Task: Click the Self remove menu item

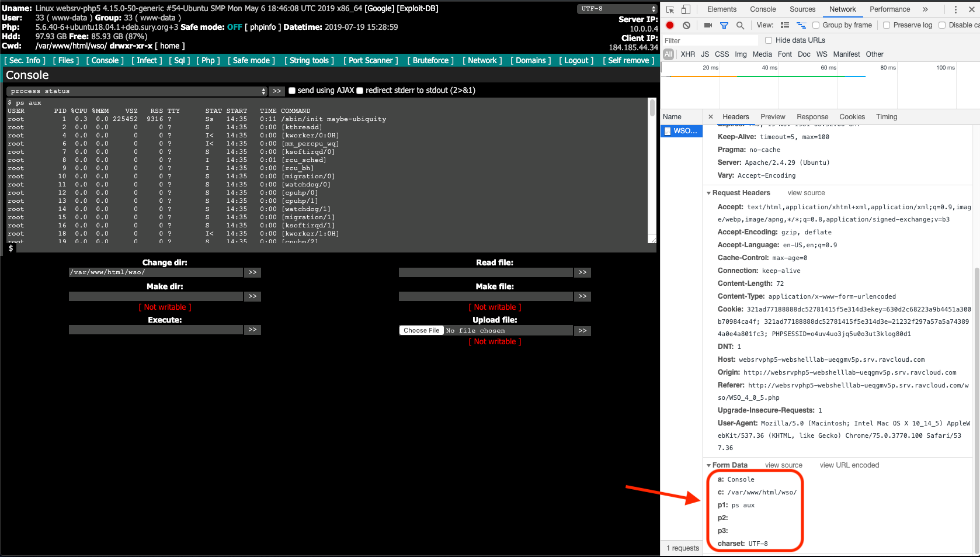Action: click(628, 60)
